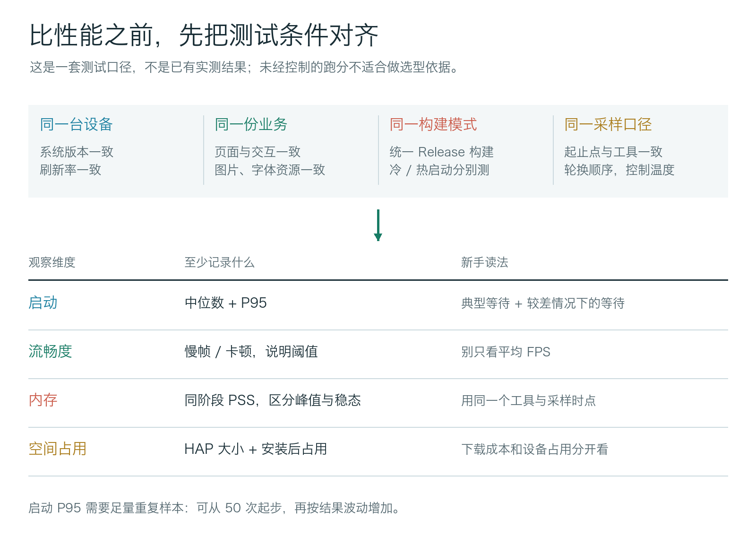
Task: Select the heading 同一采样口径
Action: pyautogui.click(x=608, y=124)
